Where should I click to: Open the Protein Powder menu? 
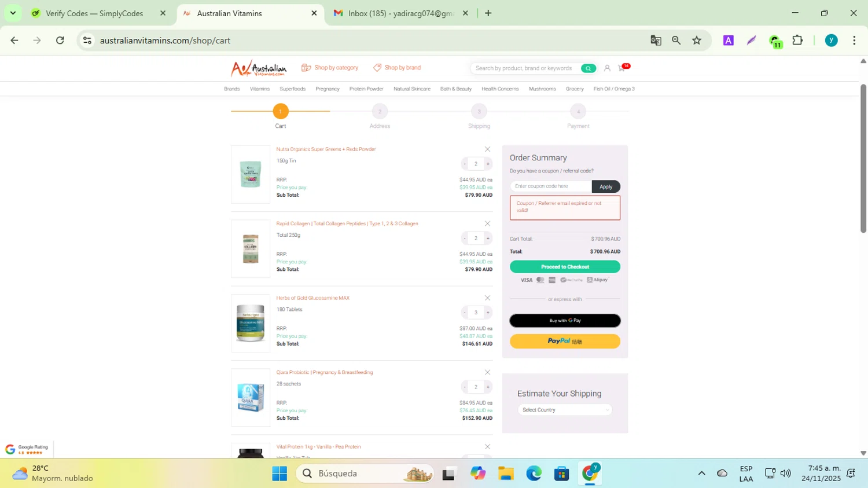[x=366, y=89]
